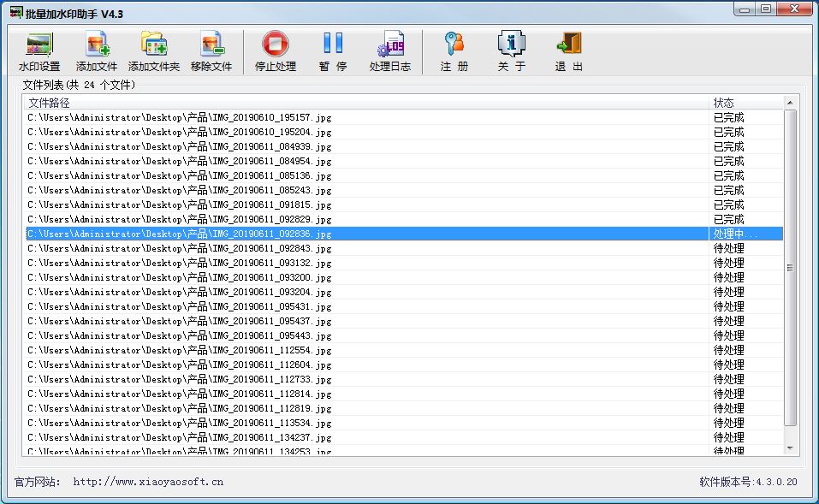The image size is (819, 504).
Task: Select row IMG_20190611_085243.jpg
Action: click(404, 190)
